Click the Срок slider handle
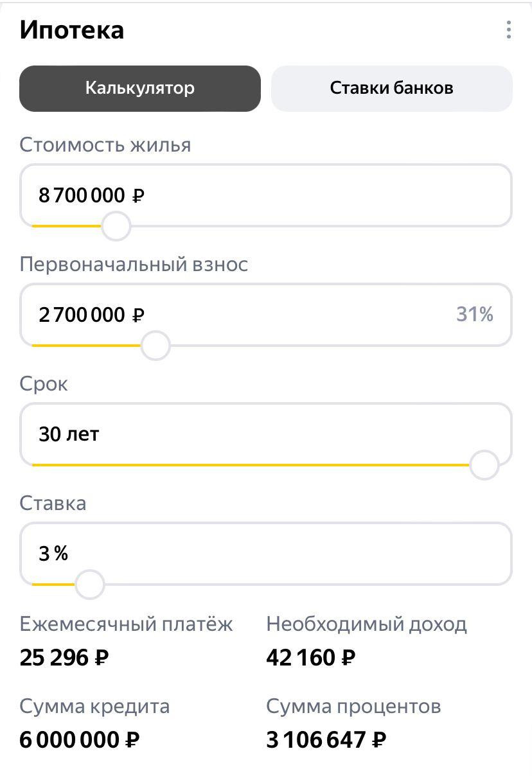 click(x=484, y=465)
